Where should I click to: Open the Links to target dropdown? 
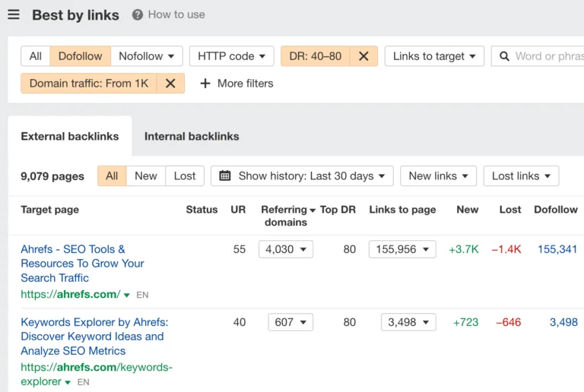tap(434, 56)
